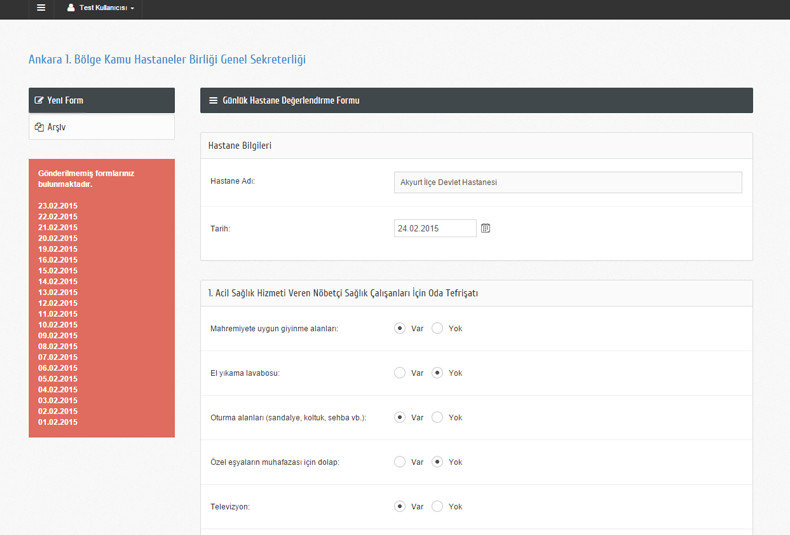Select Yok for Mahremiyete uygun giyinme alanları
This screenshot has height=535, width=790.
(x=438, y=328)
